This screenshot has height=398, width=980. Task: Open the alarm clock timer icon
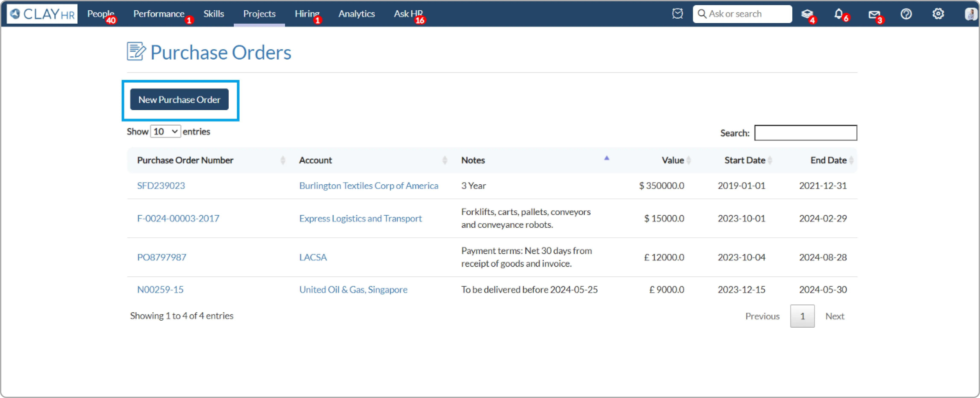coord(677,14)
